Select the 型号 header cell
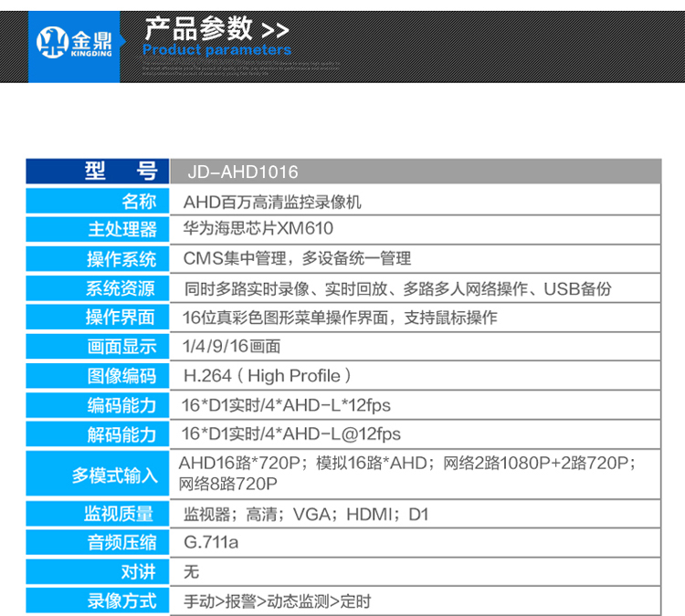 click(x=120, y=172)
